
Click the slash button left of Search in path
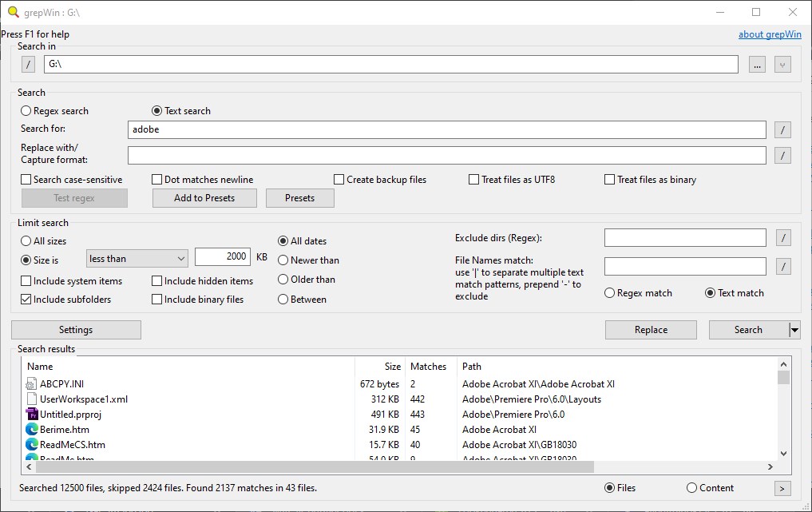coord(29,65)
